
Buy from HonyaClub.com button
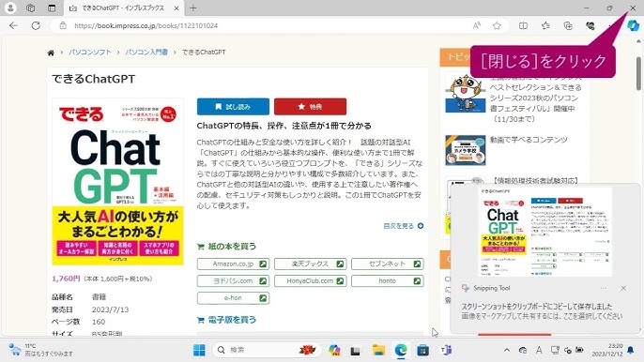click(x=310, y=281)
